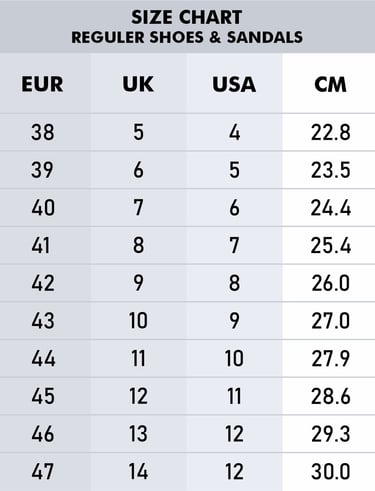Select the EUR column header
The width and height of the screenshot is (375, 491).
coord(42,84)
